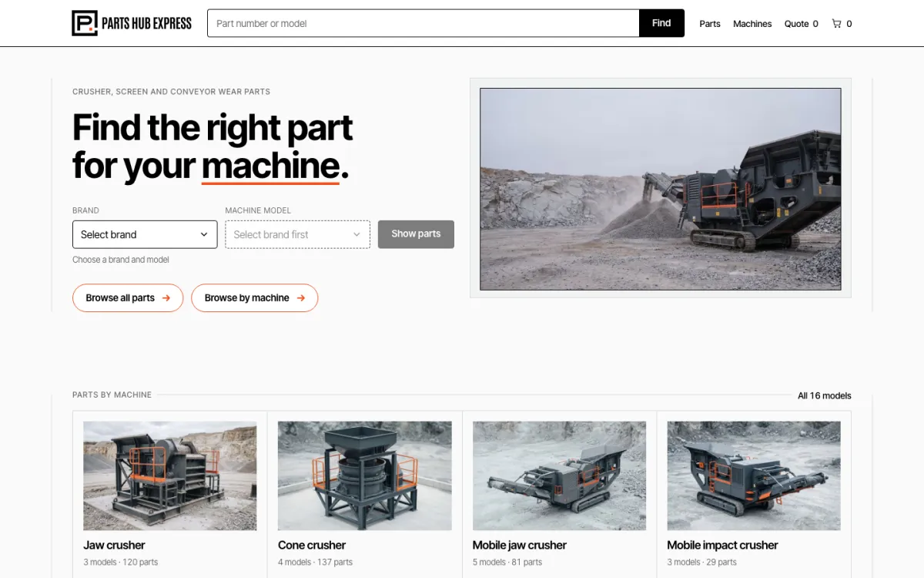Open the Machines nav item

tap(752, 24)
